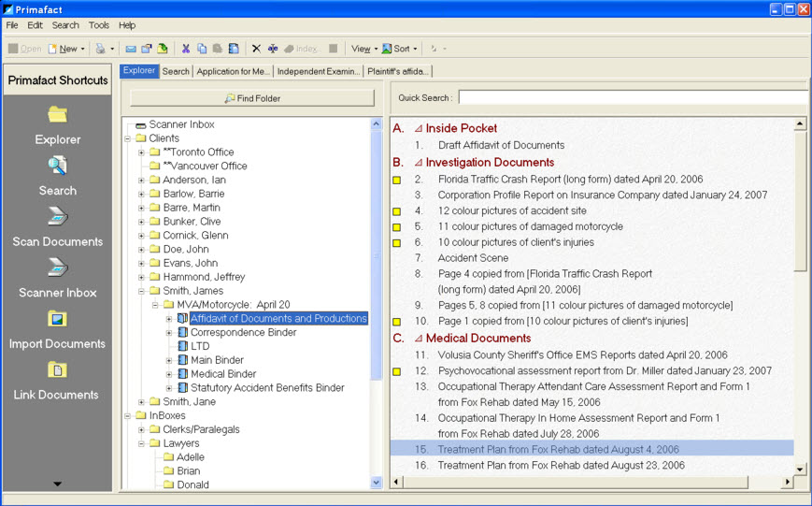The image size is (812, 506).
Task: Collapse the Smith, James folder node
Action: 141,291
